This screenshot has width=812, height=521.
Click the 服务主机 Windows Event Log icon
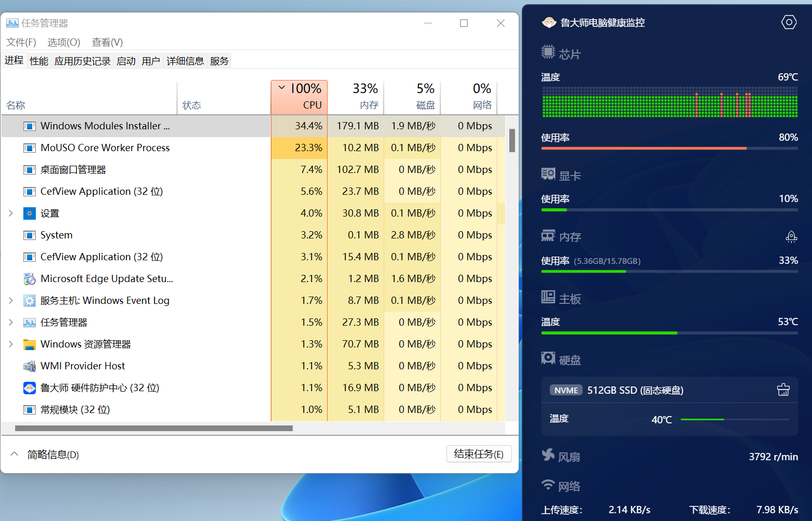pyautogui.click(x=30, y=300)
